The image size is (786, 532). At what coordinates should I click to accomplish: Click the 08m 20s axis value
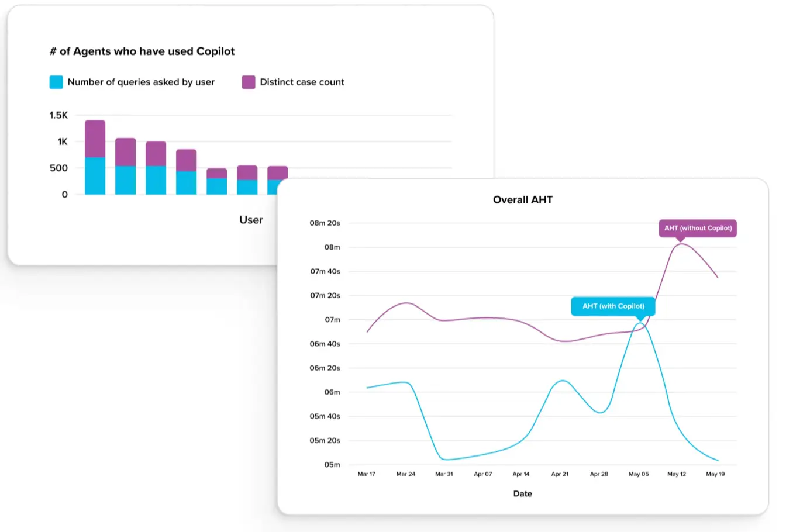click(x=324, y=223)
